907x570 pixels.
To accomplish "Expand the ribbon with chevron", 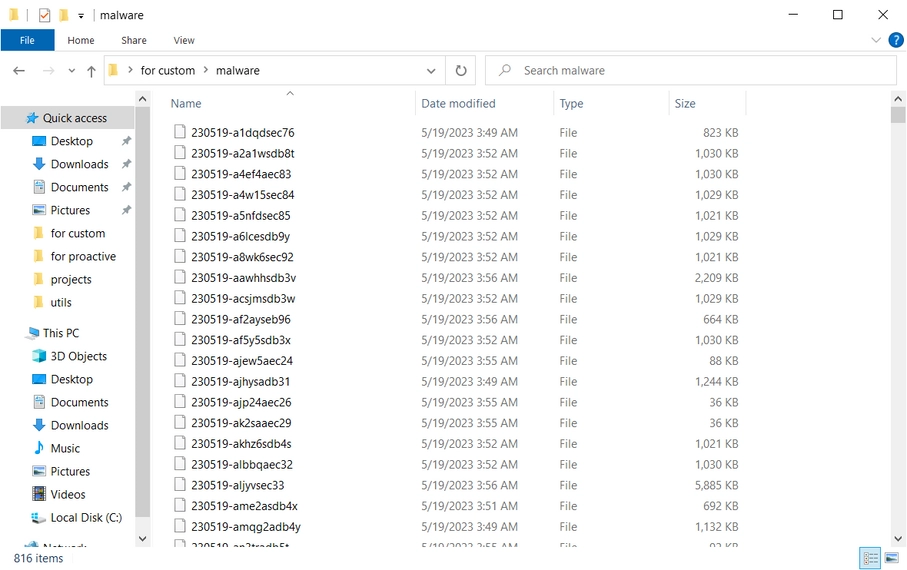I will click(x=876, y=40).
